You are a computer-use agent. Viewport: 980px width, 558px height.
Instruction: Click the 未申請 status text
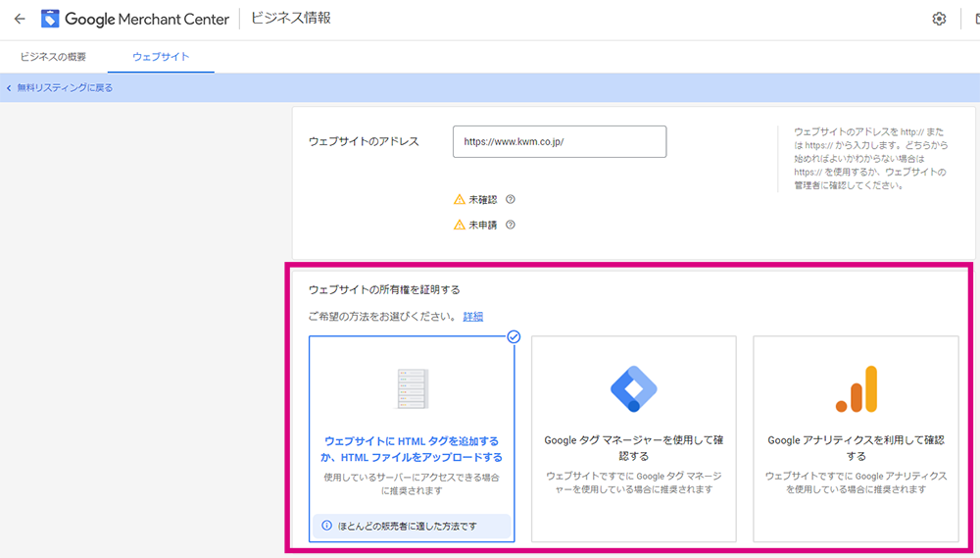(x=483, y=225)
